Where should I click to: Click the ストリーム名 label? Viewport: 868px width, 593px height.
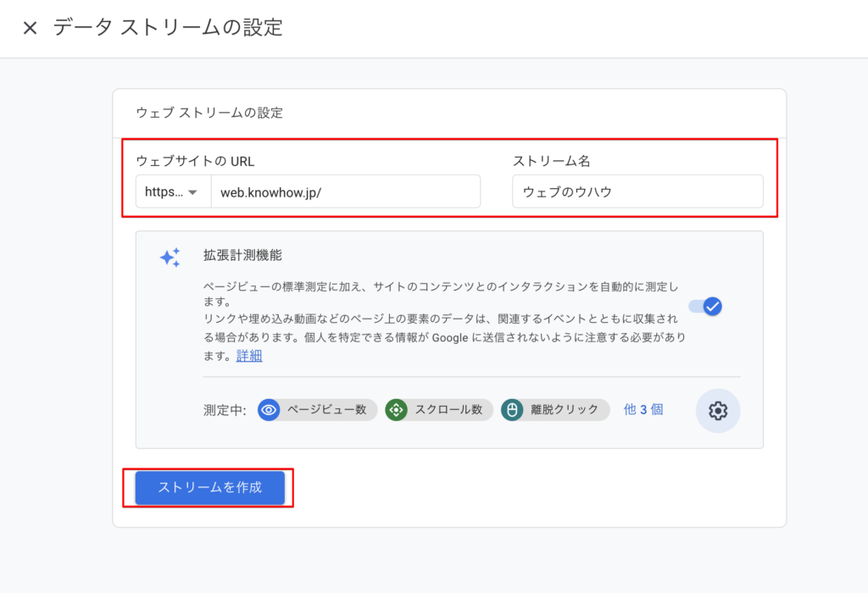tap(551, 161)
